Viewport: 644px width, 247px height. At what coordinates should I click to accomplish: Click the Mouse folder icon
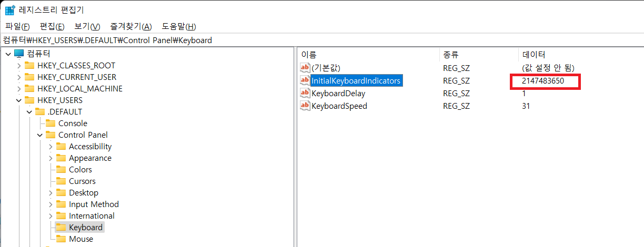(61, 239)
